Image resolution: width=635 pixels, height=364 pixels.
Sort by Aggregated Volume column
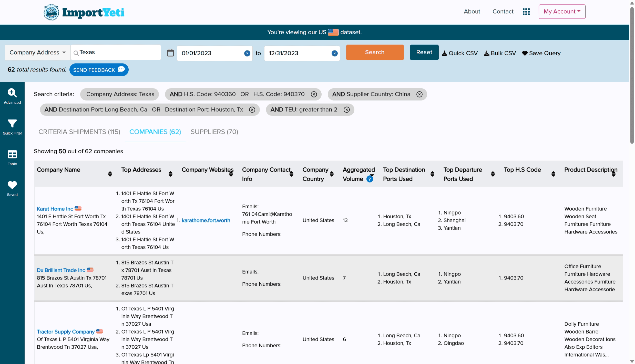[x=372, y=176]
